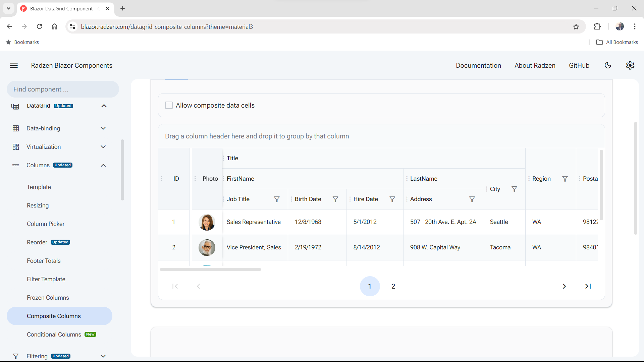The width and height of the screenshot is (644, 362).
Task: Open the theme settings gear icon
Action: [630, 65]
